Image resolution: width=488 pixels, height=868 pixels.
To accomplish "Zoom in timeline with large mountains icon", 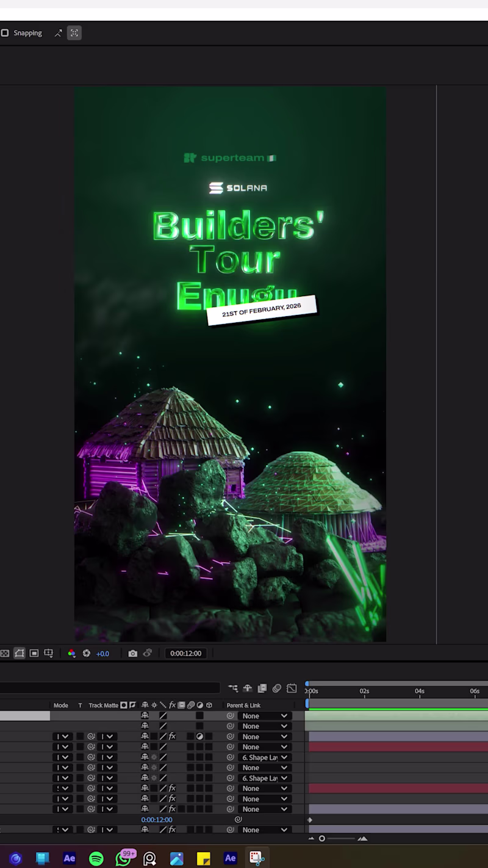I will (x=362, y=839).
